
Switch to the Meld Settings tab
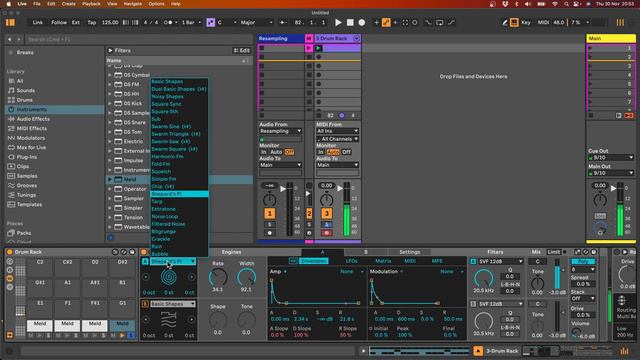[409, 252]
